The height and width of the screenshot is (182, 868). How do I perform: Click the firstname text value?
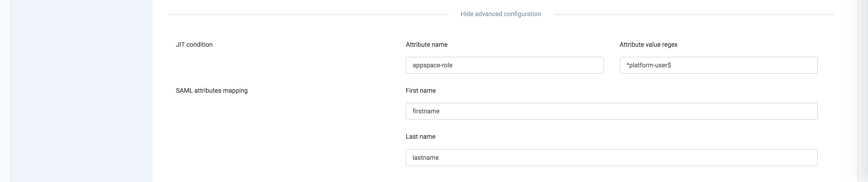tap(426, 111)
